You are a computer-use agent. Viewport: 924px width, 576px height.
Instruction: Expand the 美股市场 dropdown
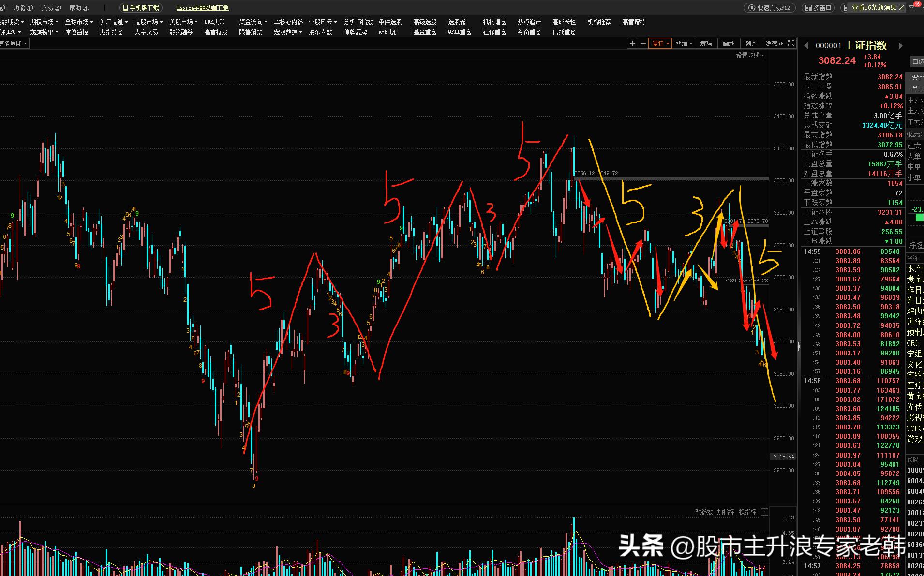point(183,22)
